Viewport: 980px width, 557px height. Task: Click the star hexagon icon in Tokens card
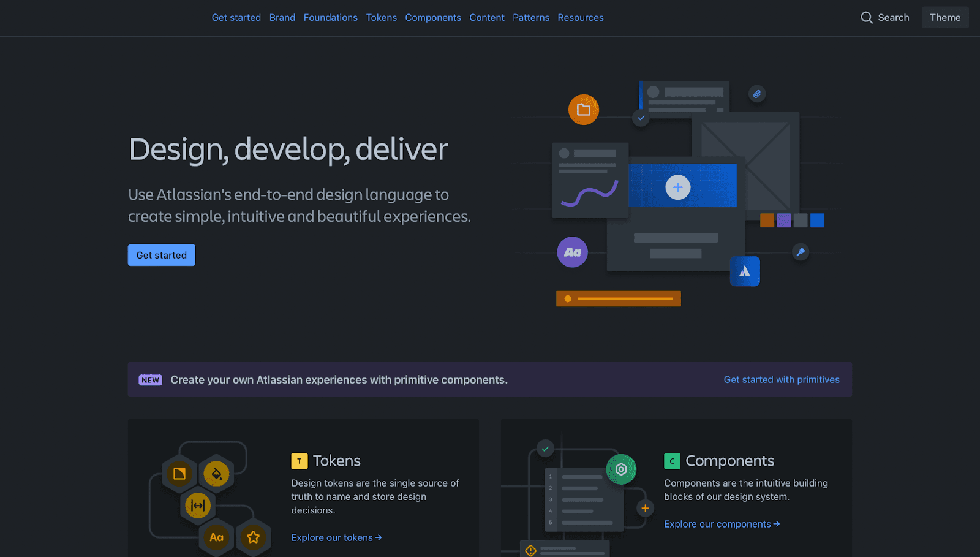253,537
